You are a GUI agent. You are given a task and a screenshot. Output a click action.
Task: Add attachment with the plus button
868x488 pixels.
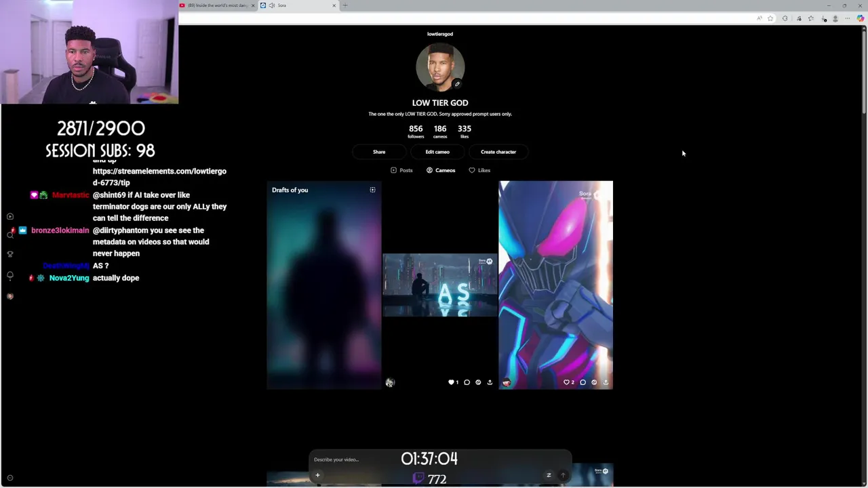coord(317,475)
